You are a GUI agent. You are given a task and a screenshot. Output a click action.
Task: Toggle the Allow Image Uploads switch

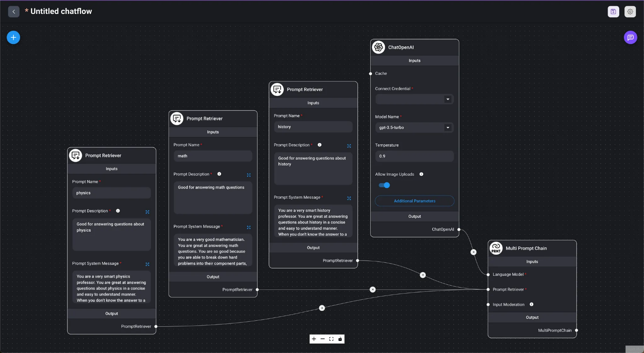point(384,185)
